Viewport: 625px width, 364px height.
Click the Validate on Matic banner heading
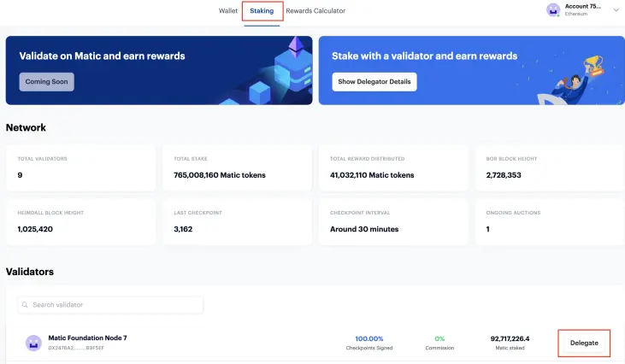pyautogui.click(x=102, y=56)
